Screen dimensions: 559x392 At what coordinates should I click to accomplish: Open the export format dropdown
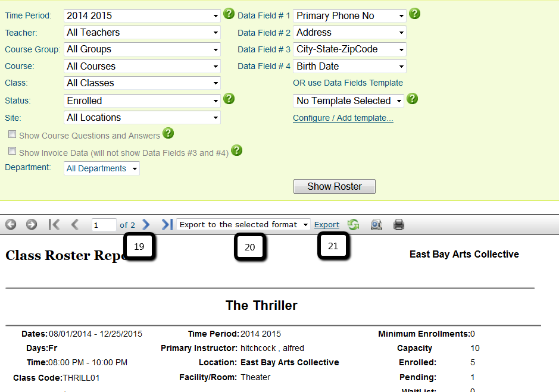[243, 224]
